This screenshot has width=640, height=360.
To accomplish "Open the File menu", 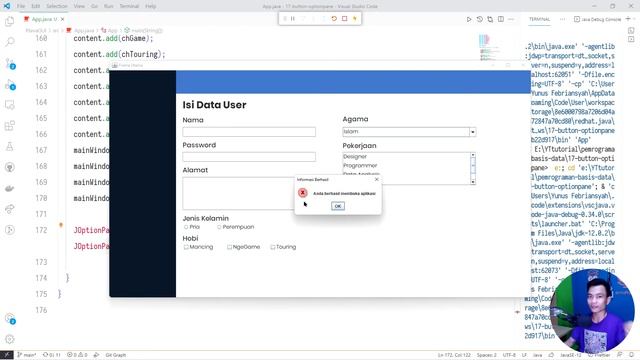I will [x=21, y=6].
